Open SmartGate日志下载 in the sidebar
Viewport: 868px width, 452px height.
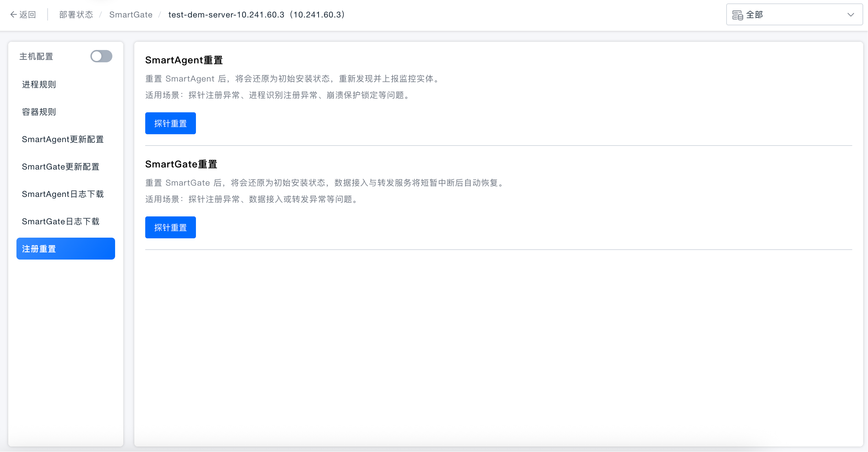[x=66, y=221]
